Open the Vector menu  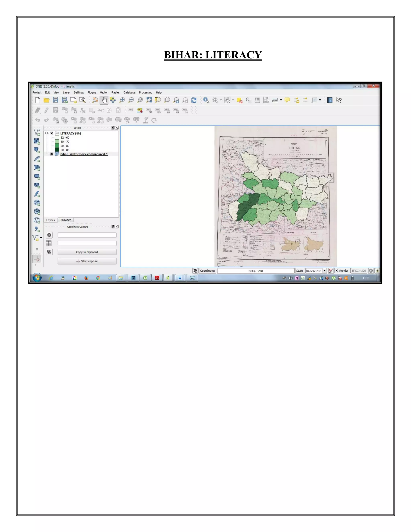[104, 93]
